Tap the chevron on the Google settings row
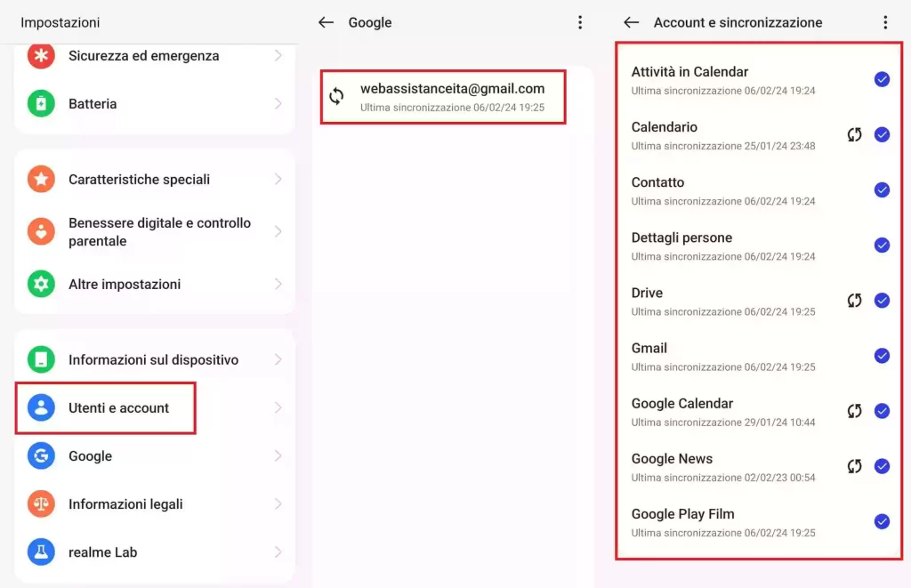 278,456
